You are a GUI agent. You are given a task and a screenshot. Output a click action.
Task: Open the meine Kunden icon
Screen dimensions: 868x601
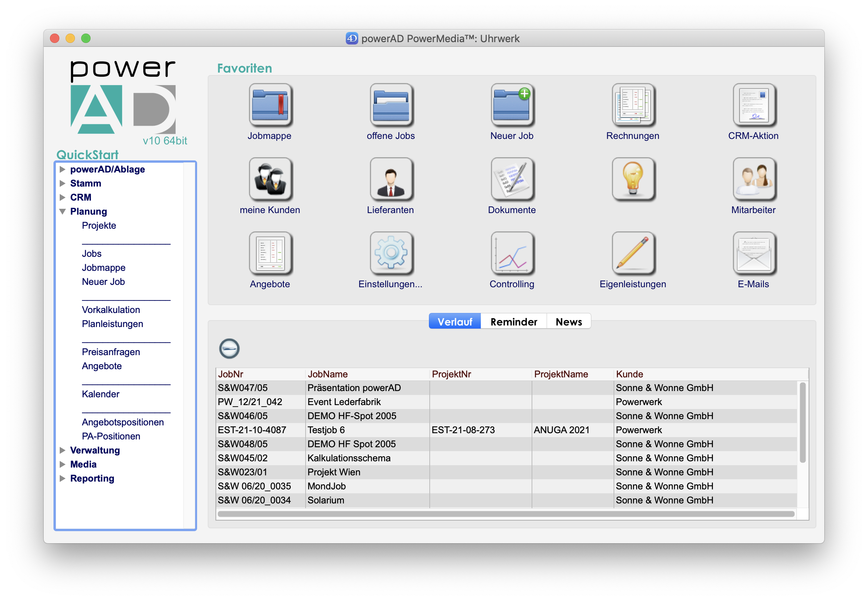(x=270, y=179)
